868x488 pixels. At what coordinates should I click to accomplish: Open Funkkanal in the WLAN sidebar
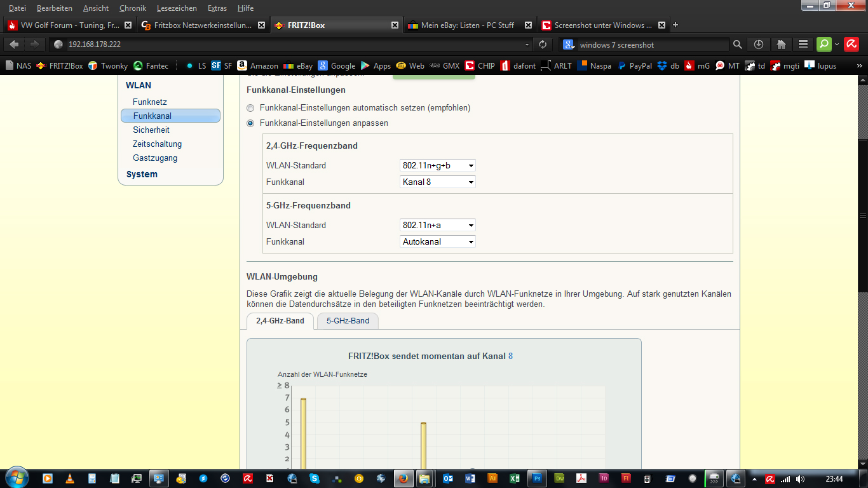click(x=170, y=116)
